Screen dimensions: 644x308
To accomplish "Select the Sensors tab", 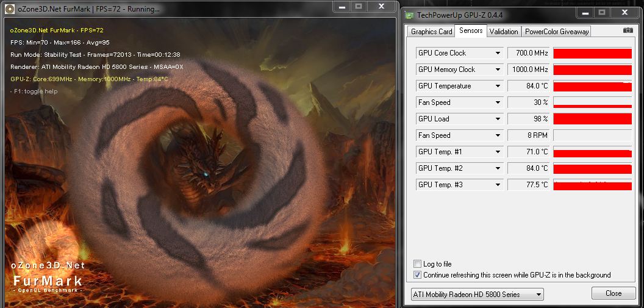I will (471, 30).
